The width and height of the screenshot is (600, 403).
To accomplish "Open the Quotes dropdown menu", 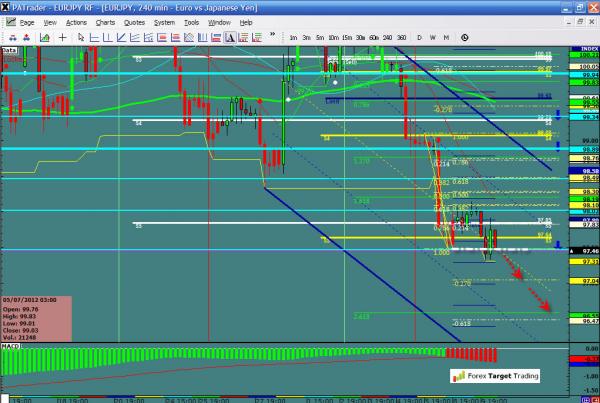I will 134,21.
